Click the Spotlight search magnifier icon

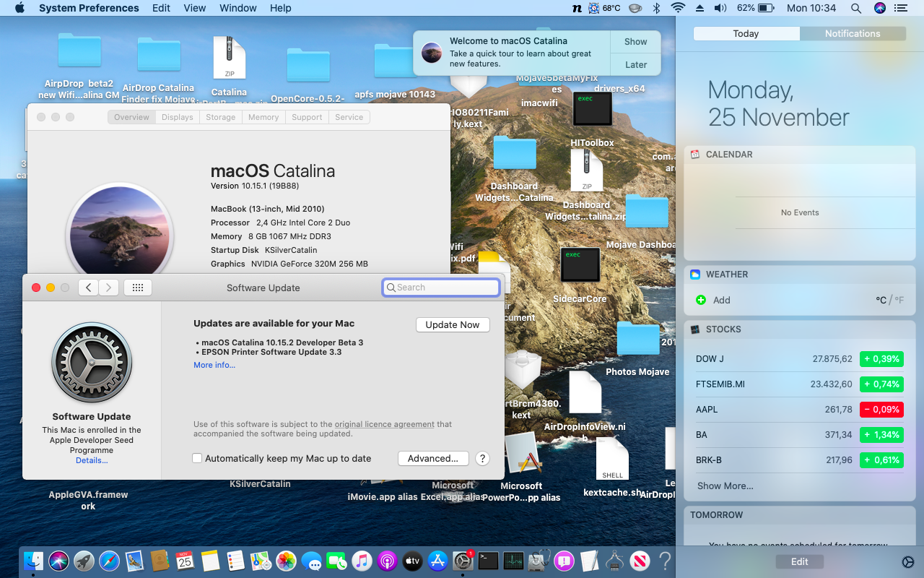pyautogui.click(x=856, y=8)
